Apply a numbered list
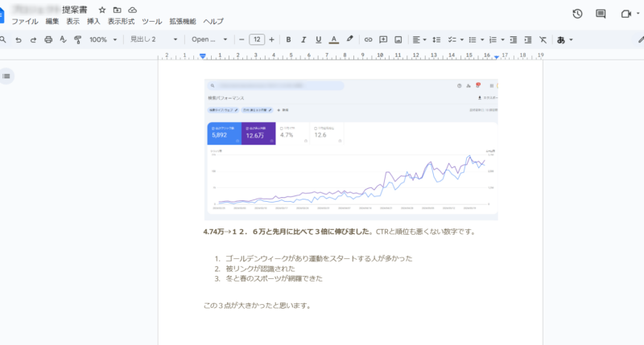 493,39
